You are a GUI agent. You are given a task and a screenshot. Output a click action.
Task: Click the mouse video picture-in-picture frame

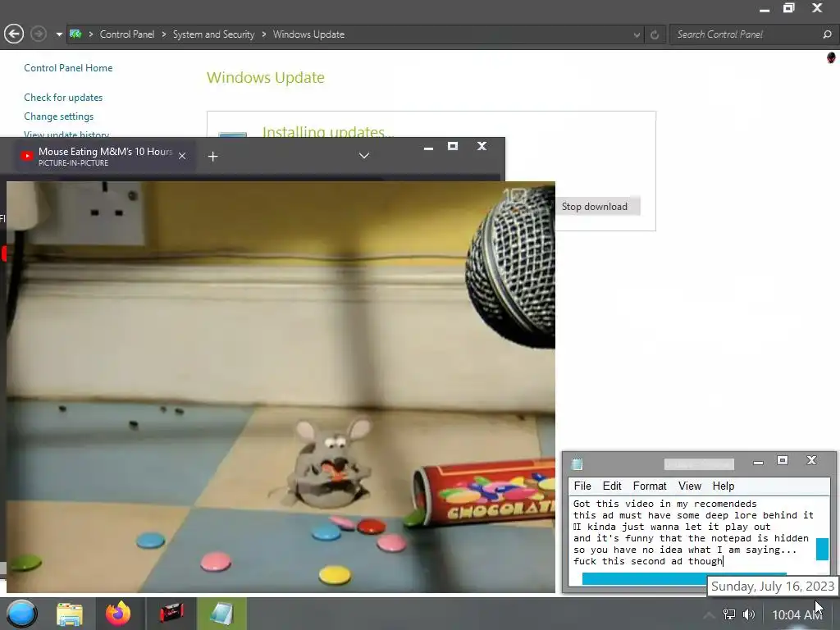[281, 387]
